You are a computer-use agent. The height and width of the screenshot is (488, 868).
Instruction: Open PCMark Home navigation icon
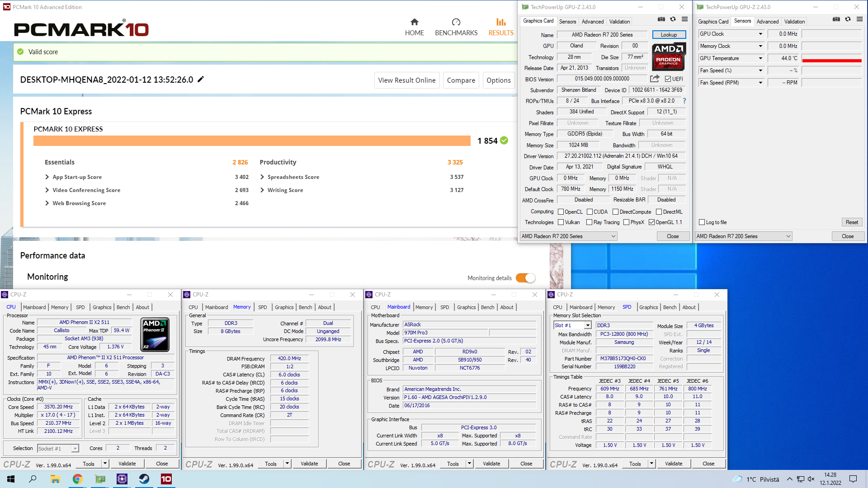click(414, 22)
